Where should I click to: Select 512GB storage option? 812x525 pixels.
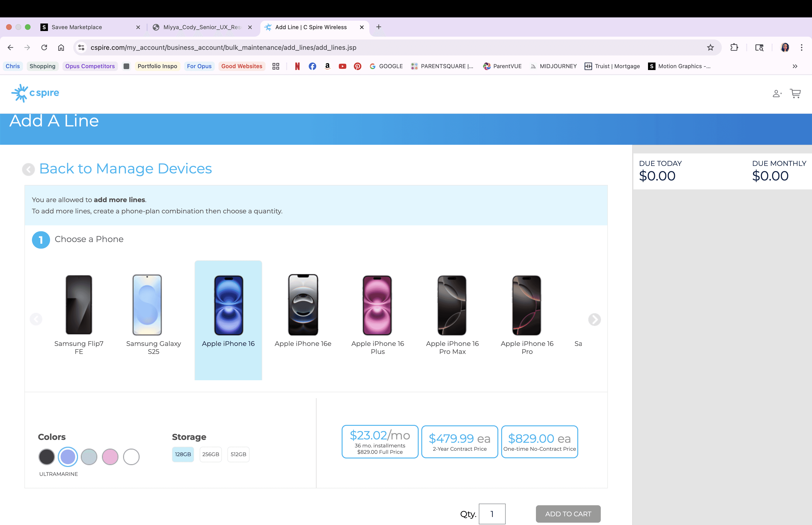point(238,454)
